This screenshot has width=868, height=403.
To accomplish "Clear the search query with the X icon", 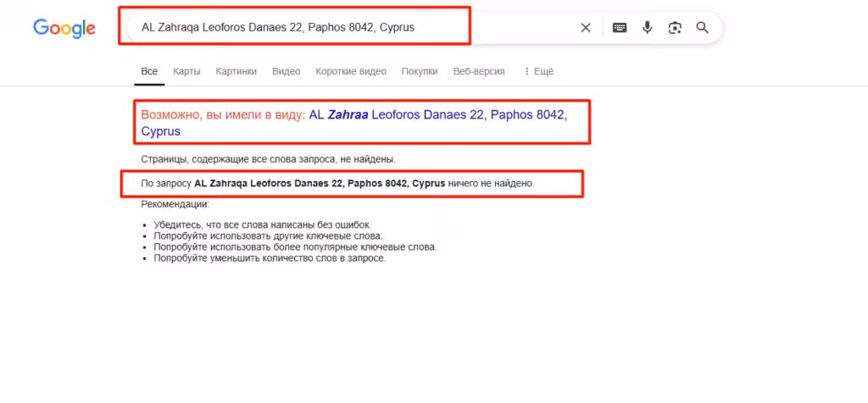I will click(x=585, y=28).
